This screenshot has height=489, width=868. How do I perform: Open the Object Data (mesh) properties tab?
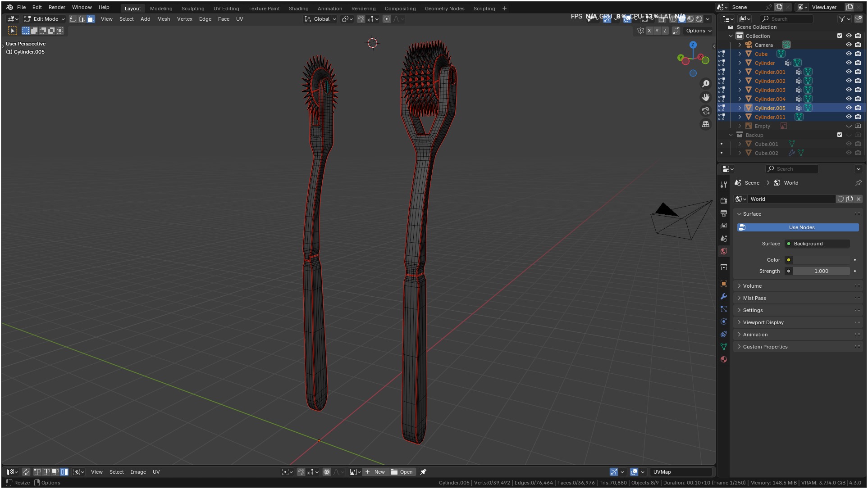(724, 347)
